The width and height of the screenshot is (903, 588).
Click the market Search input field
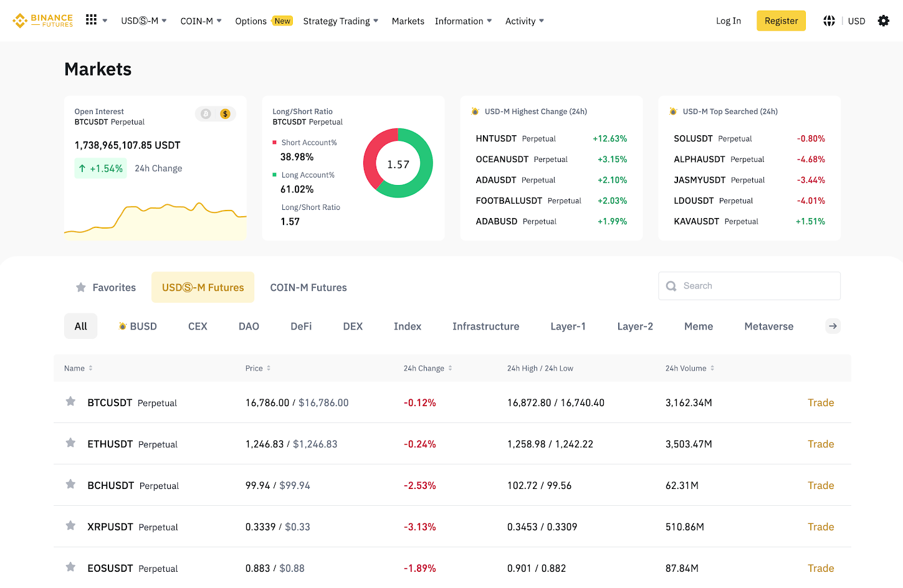click(754, 286)
